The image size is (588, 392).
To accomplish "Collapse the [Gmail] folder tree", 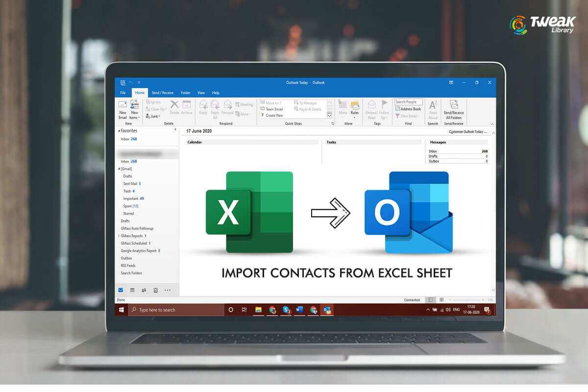I will pos(119,169).
